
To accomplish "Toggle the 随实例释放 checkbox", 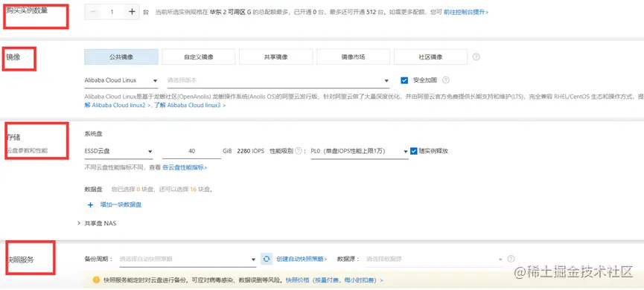I will 414,151.
